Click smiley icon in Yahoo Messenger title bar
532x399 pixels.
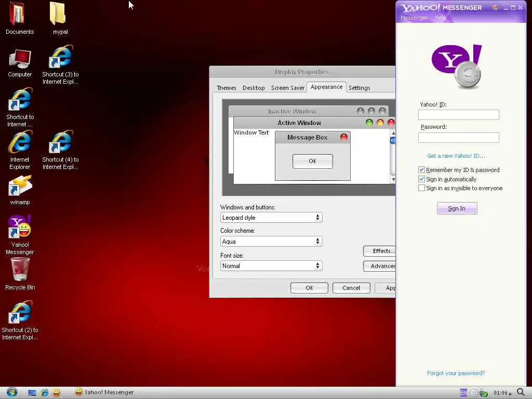tap(495, 7)
